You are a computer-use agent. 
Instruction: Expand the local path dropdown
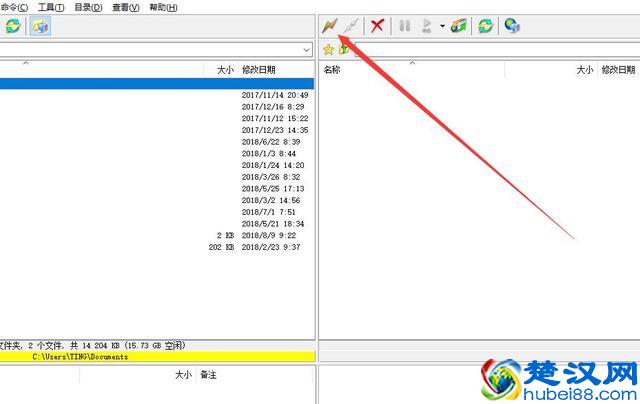[x=307, y=49]
